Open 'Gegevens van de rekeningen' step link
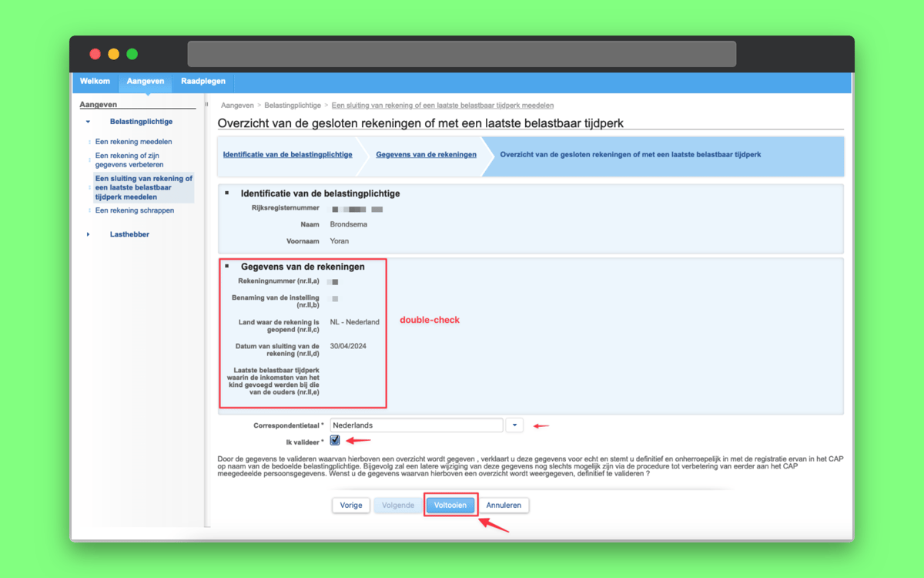The image size is (924, 578). 426,155
